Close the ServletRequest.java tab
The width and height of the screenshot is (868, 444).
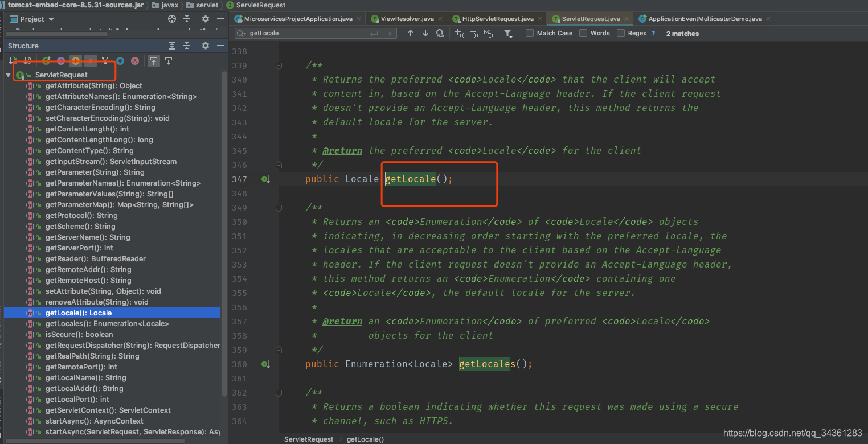click(x=625, y=19)
